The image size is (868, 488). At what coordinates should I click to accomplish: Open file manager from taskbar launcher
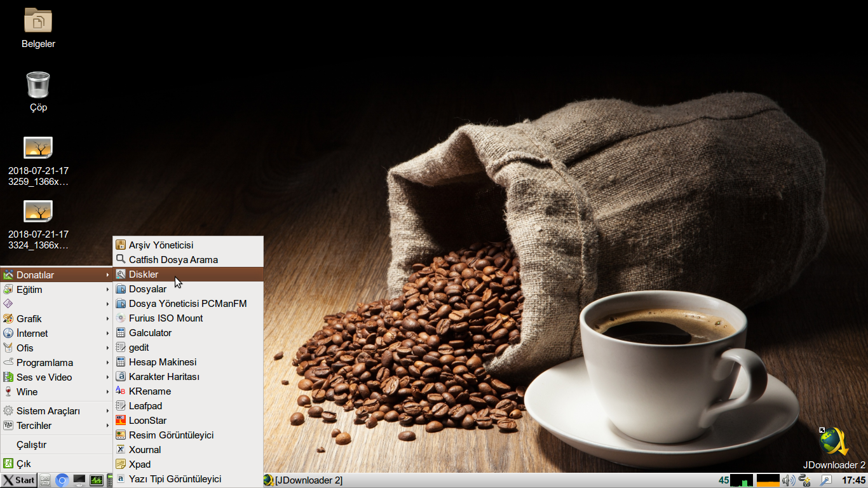45,480
